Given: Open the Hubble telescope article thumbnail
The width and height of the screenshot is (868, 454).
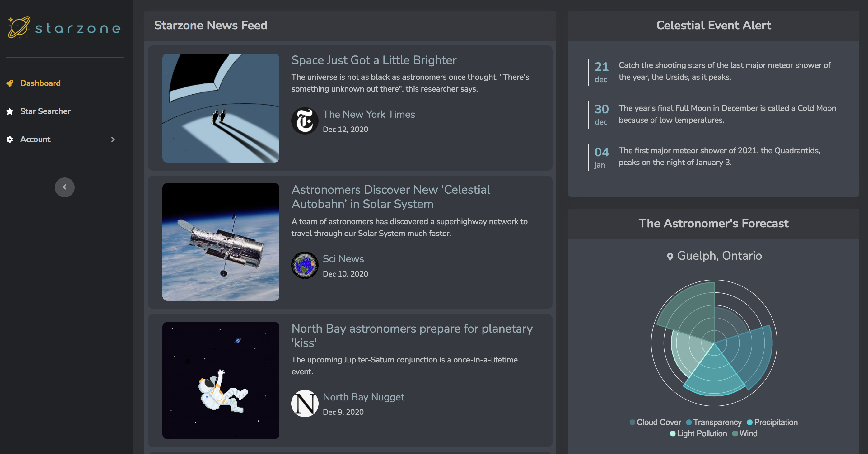Looking at the screenshot, I should (221, 242).
